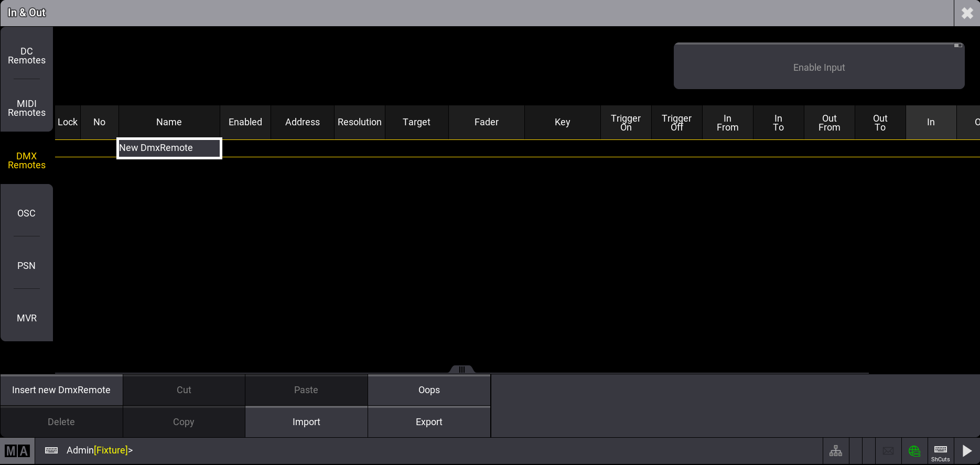The image size is (980, 465).
Task: Click the MA logo button
Action: (17, 451)
